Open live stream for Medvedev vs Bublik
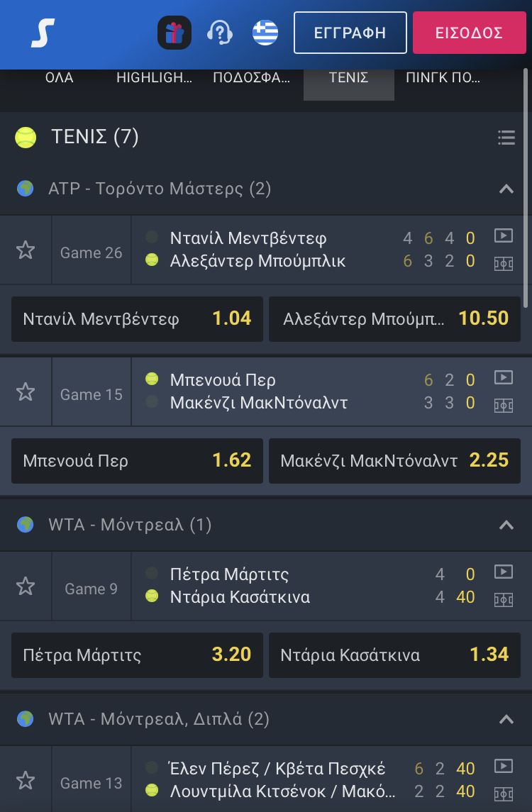 [x=504, y=235]
